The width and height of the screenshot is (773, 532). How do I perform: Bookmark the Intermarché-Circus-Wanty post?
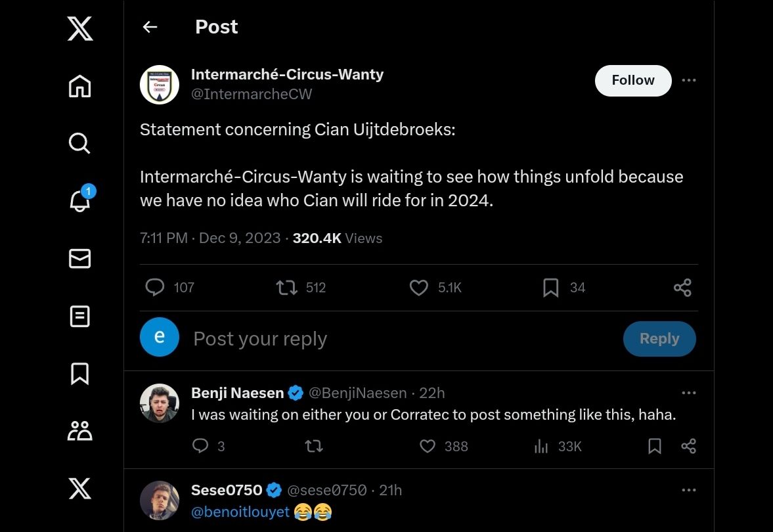(x=550, y=288)
